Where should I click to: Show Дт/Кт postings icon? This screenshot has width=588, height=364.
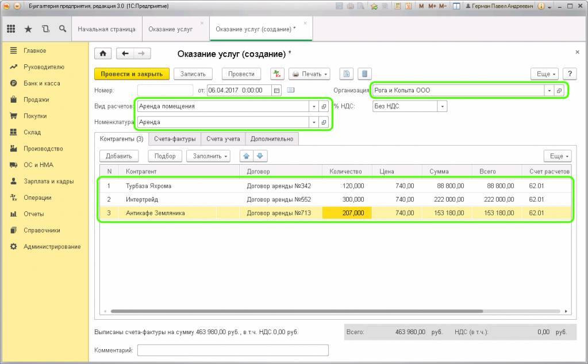(x=277, y=73)
